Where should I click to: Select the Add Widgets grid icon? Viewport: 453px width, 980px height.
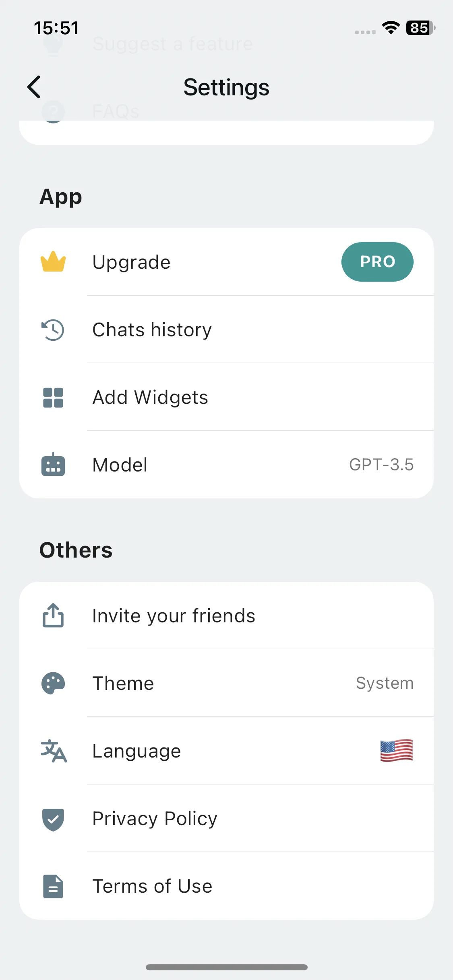coord(53,397)
